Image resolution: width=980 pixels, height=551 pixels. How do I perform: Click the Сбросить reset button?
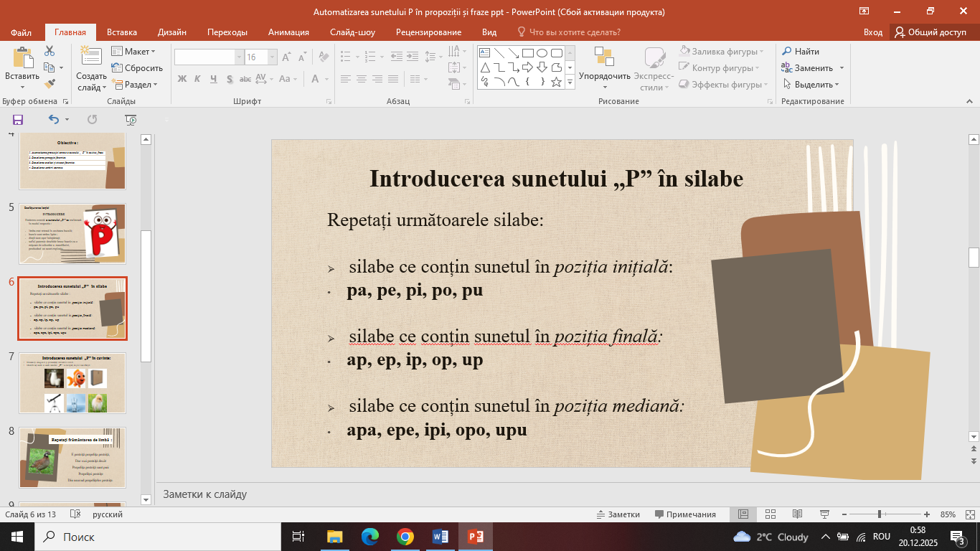[x=138, y=68]
